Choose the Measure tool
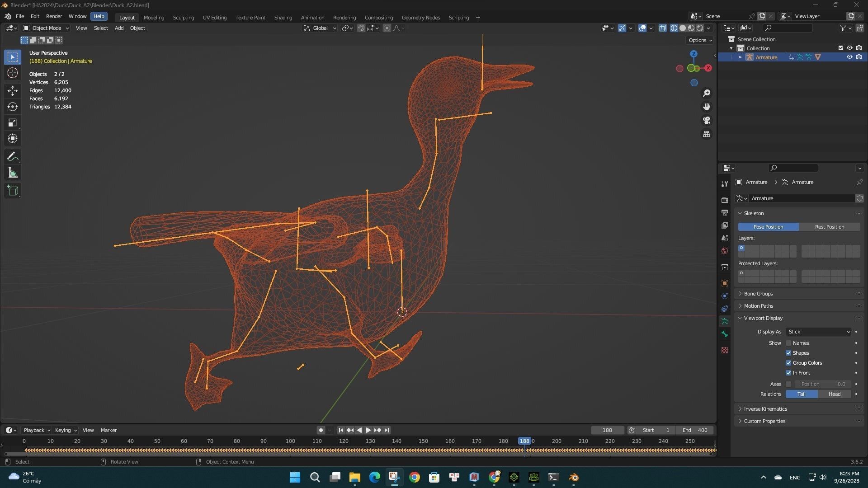The image size is (868, 488). [13, 173]
